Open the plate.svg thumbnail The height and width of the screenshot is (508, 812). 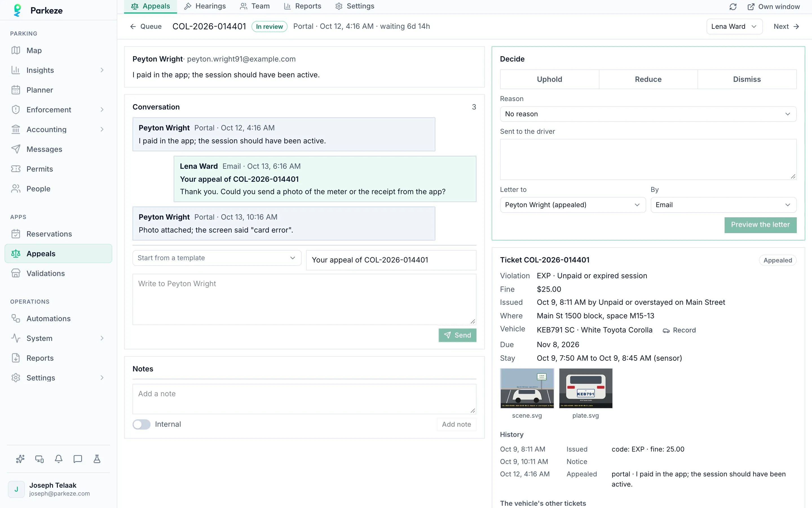click(586, 388)
